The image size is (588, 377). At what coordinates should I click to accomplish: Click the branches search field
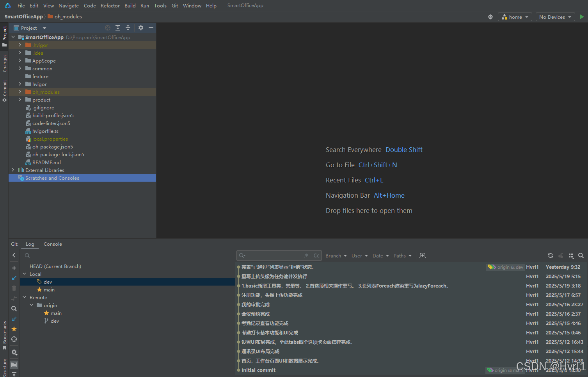coord(128,256)
